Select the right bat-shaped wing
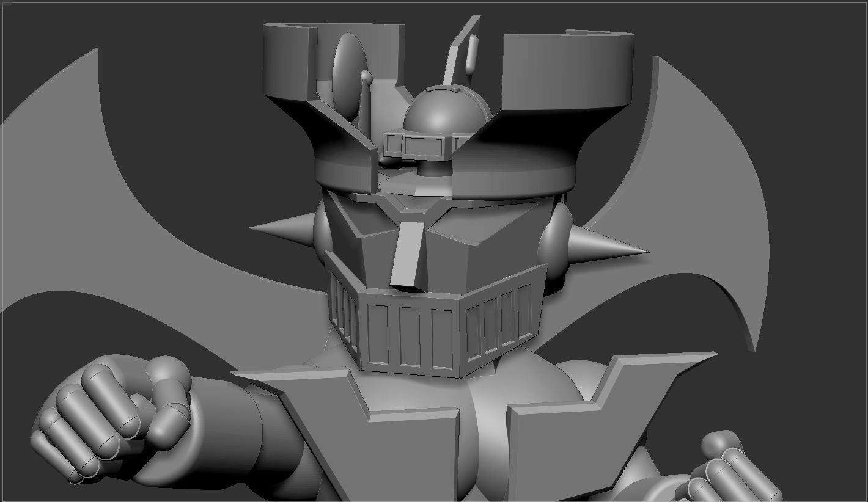The image size is (868, 502). tap(691, 202)
